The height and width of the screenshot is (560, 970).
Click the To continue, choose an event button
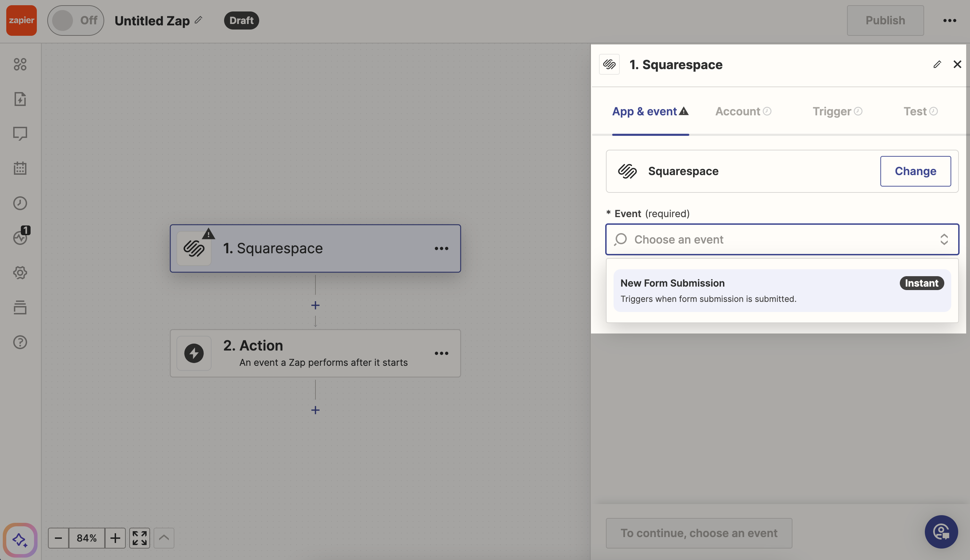click(699, 533)
